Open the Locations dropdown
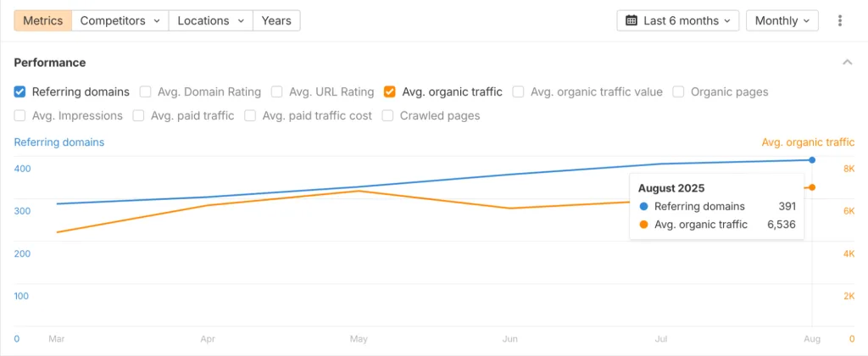This screenshot has width=868, height=356. (211, 20)
